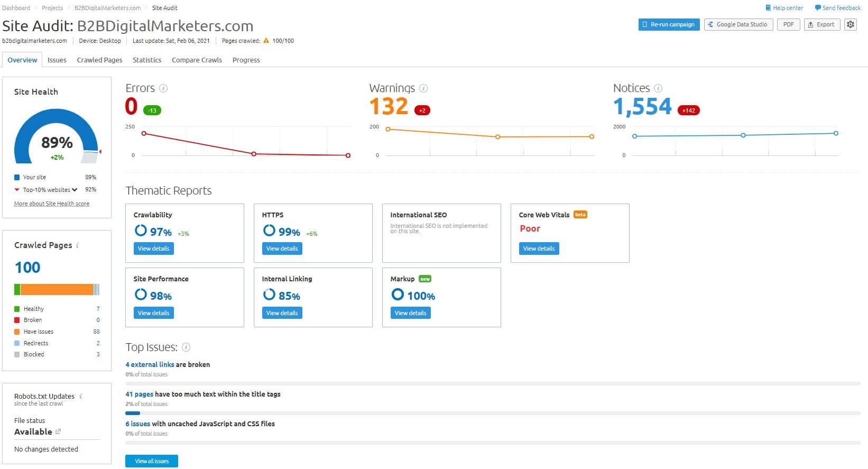Switch to the Issues tab

coord(57,60)
